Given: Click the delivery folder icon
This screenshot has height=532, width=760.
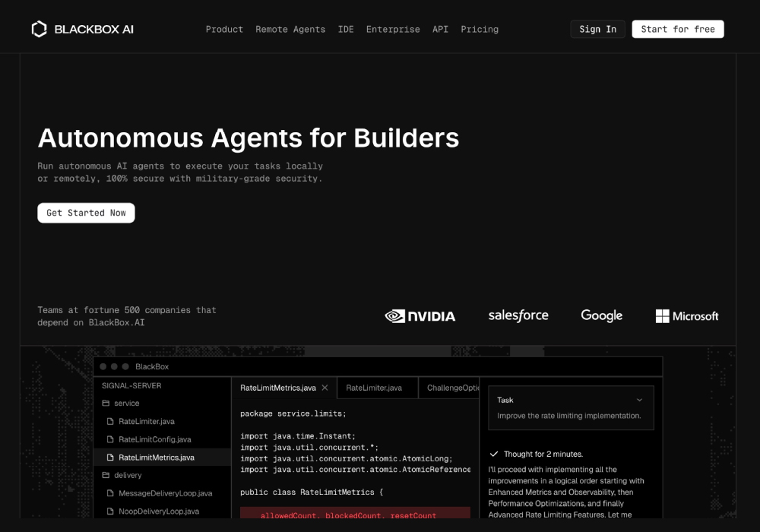Looking at the screenshot, I should (106, 476).
